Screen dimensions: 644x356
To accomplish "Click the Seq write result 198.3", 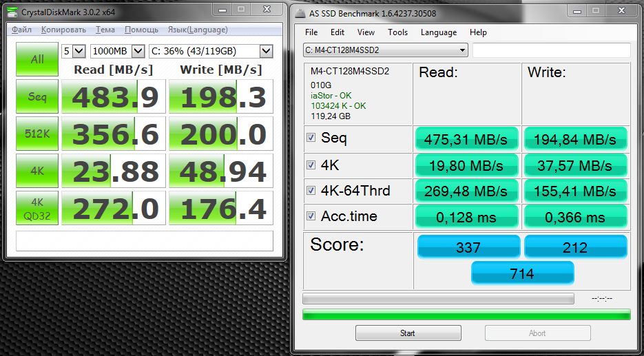I will click(x=221, y=96).
